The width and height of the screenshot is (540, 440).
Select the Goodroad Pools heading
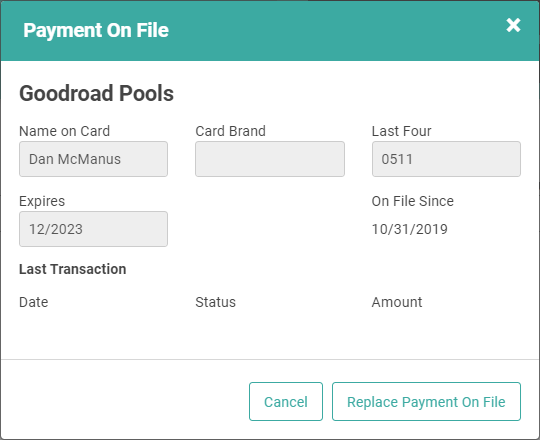click(96, 93)
